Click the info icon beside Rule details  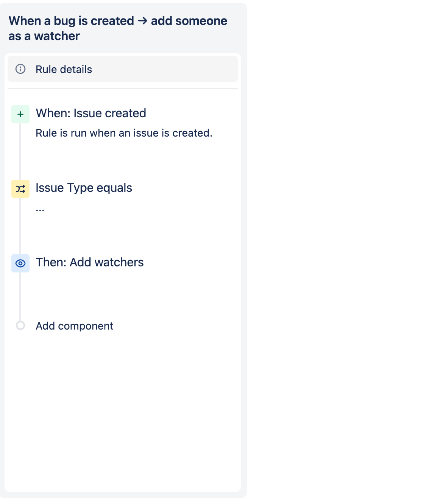(20, 69)
